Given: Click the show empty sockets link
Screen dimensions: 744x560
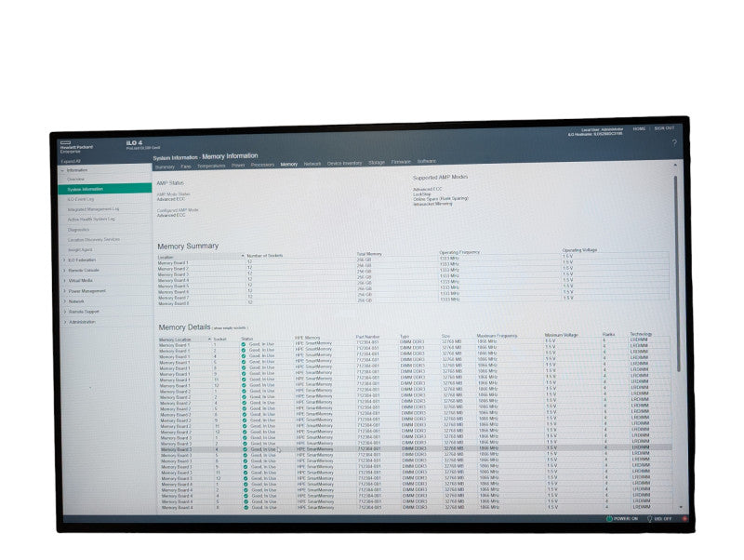Looking at the screenshot, I should 230,328.
